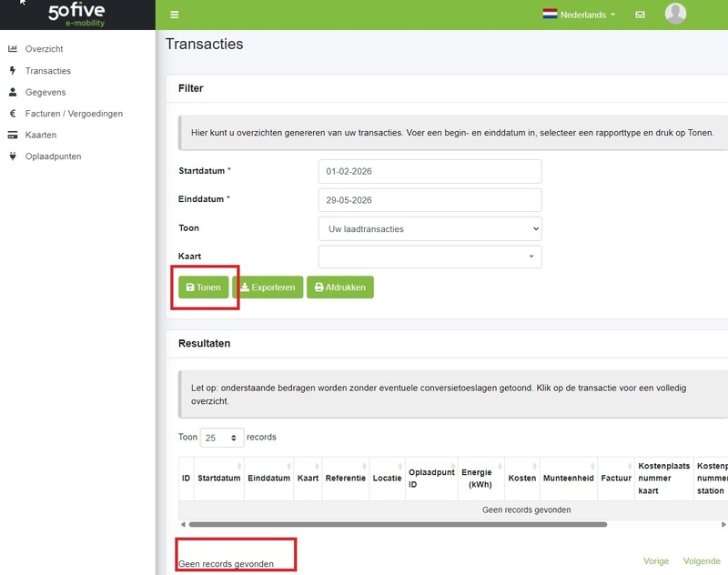
Task: Go to Transacties in sidebar
Action: click(48, 71)
